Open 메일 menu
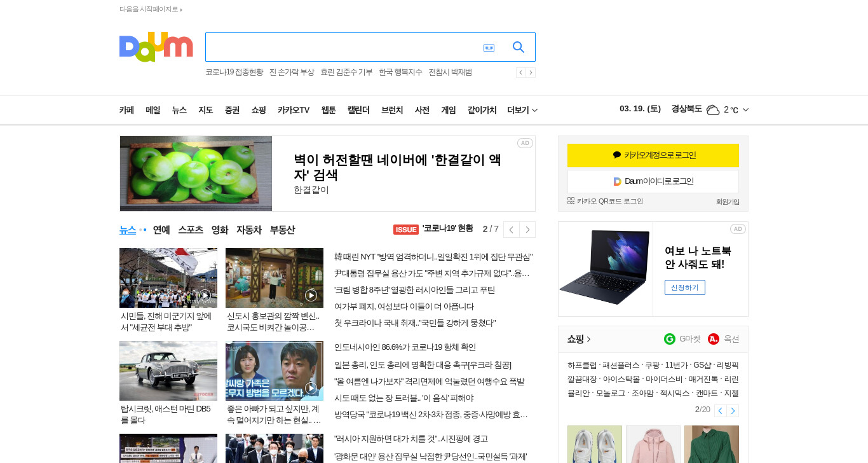Screen dimensions: 868x463 pos(153,110)
